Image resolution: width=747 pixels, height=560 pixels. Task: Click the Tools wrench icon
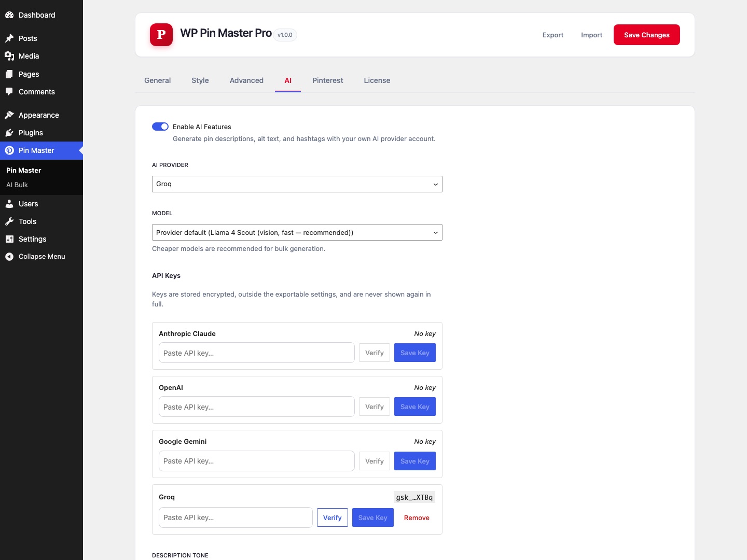[9, 221]
